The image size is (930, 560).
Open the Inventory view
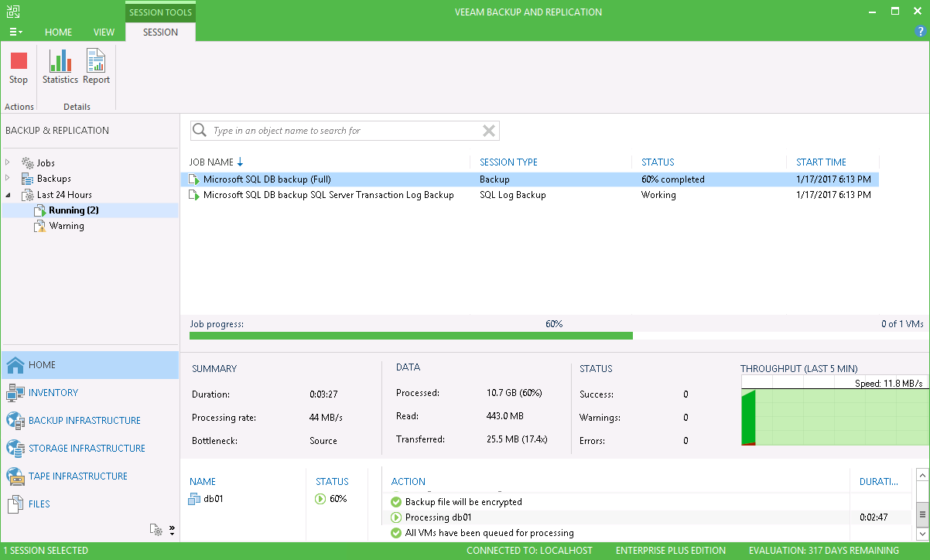click(53, 393)
